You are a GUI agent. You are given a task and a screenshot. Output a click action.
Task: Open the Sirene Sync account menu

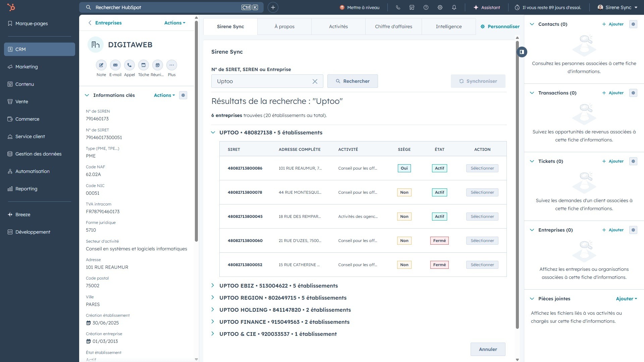point(617,7)
